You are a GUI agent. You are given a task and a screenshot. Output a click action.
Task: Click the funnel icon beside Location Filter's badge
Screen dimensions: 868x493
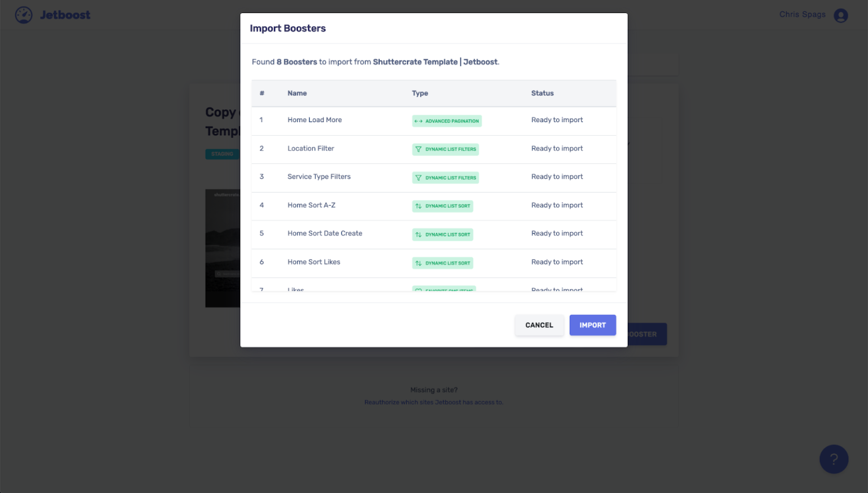418,149
